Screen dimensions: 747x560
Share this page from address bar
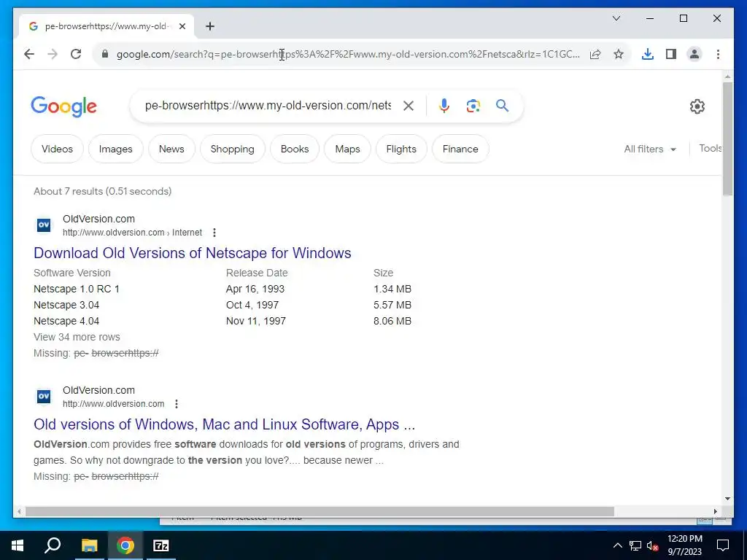595,54
